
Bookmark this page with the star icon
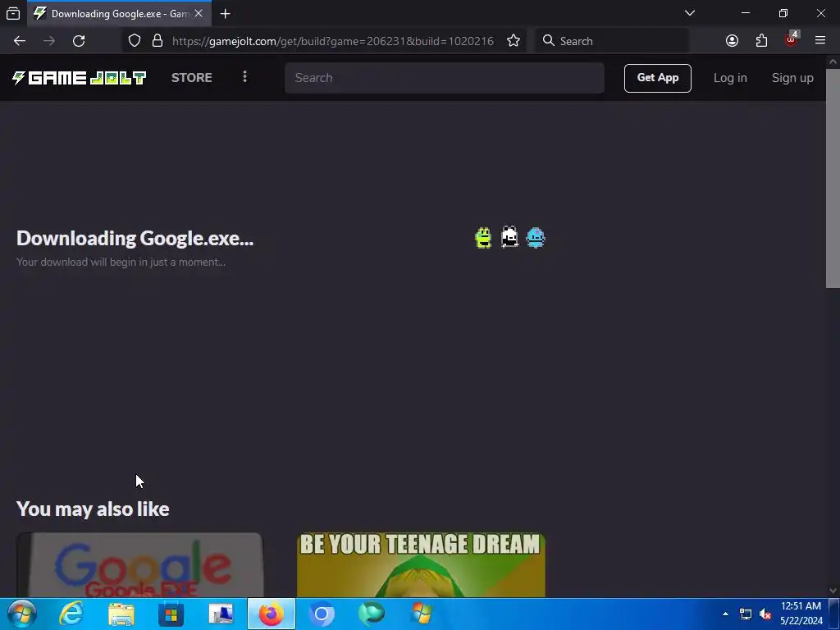514,41
